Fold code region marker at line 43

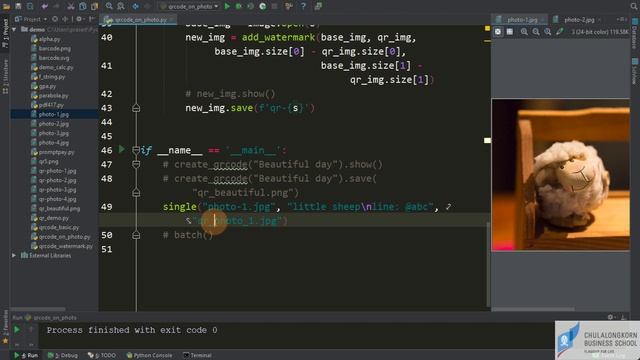tap(136, 108)
